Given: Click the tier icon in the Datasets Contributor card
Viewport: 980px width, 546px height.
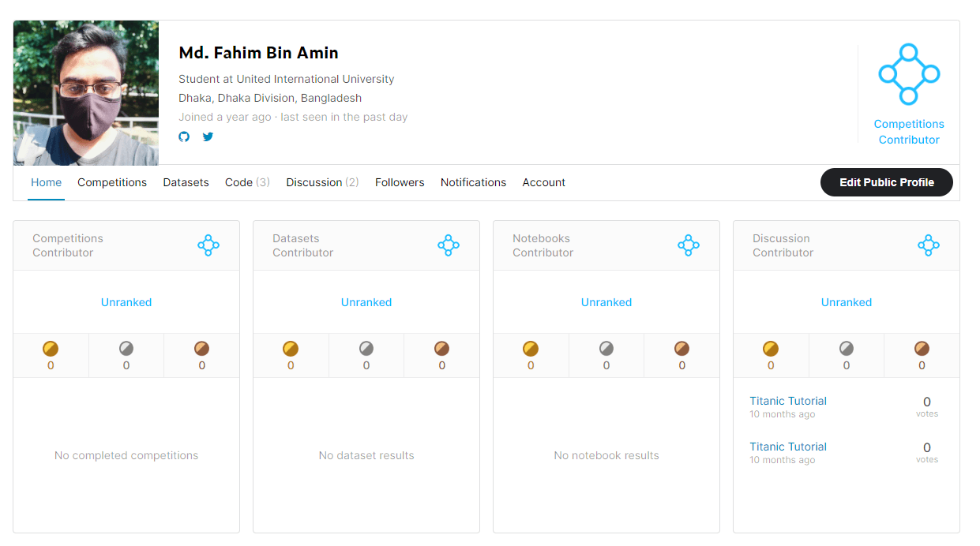Looking at the screenshot, I should pyautogui.click(x=449, y=245).
